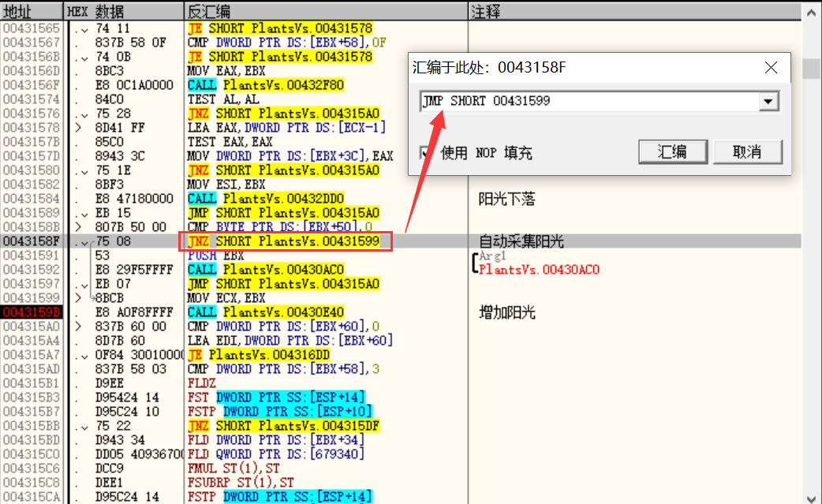Select the CALL PlantsVs.00430E40 instruction
The height and width of the screenshot is (504, 822).
[265, 312]
